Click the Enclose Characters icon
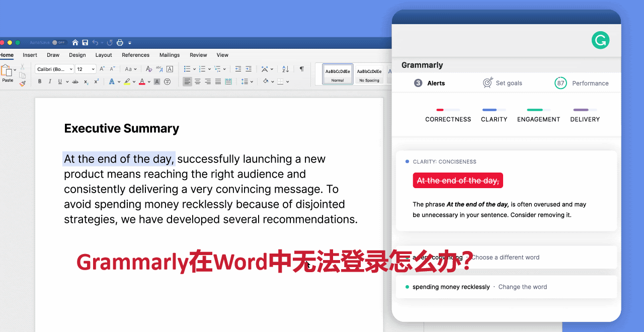644x332 pixels. 168,81
